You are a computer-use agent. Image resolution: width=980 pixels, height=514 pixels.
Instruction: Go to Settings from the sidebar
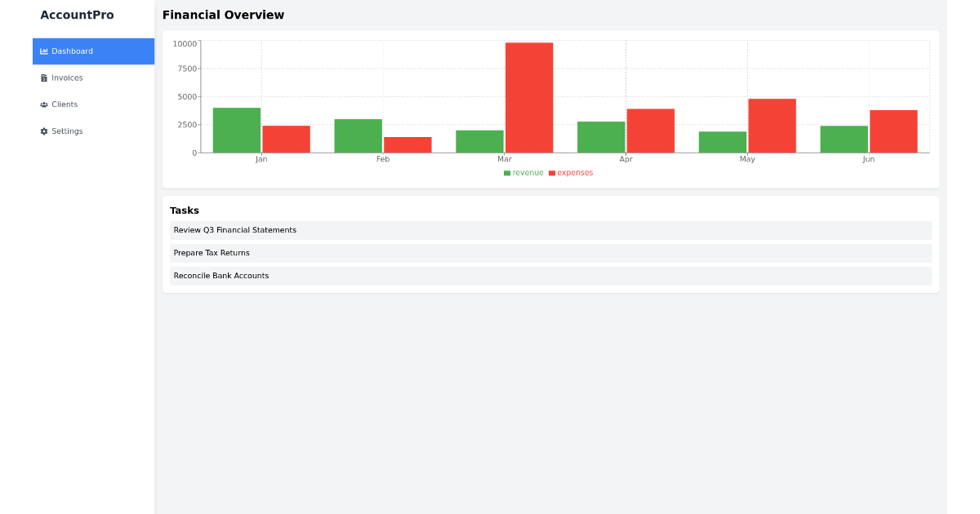[x=67, y=131]
